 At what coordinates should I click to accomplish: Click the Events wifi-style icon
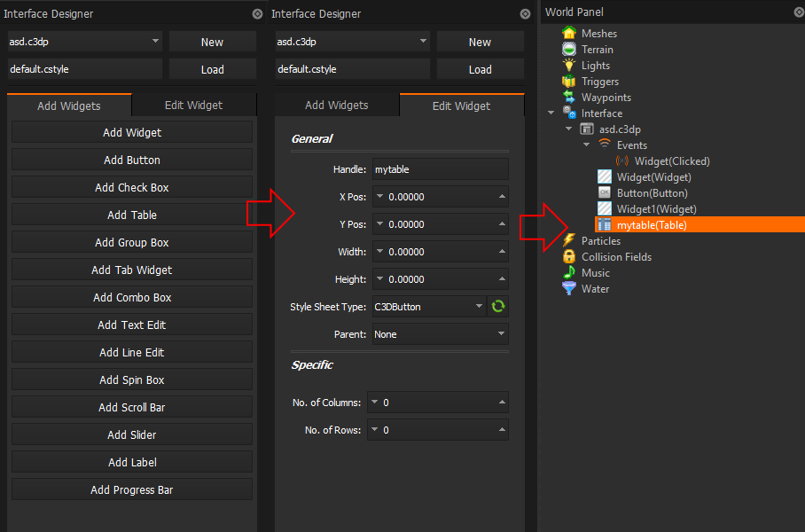point(605,145)
